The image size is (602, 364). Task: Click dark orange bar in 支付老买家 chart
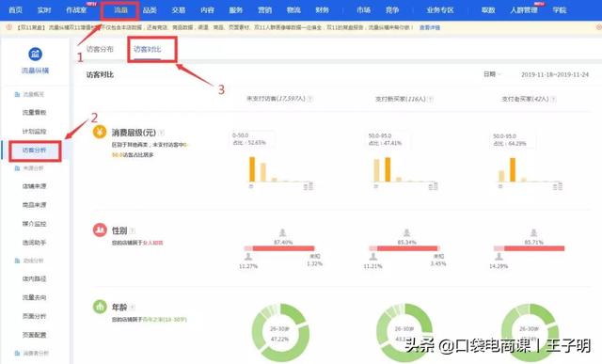pos(513,169)
